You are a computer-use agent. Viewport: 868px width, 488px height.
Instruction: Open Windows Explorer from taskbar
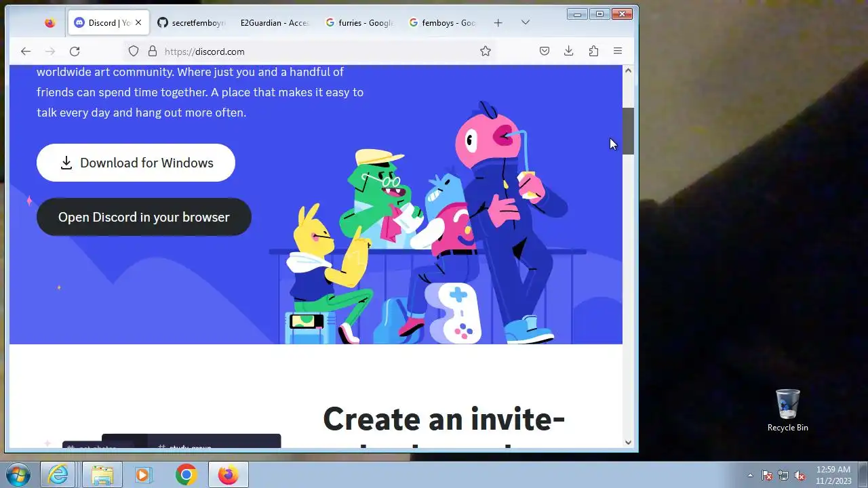102,474
